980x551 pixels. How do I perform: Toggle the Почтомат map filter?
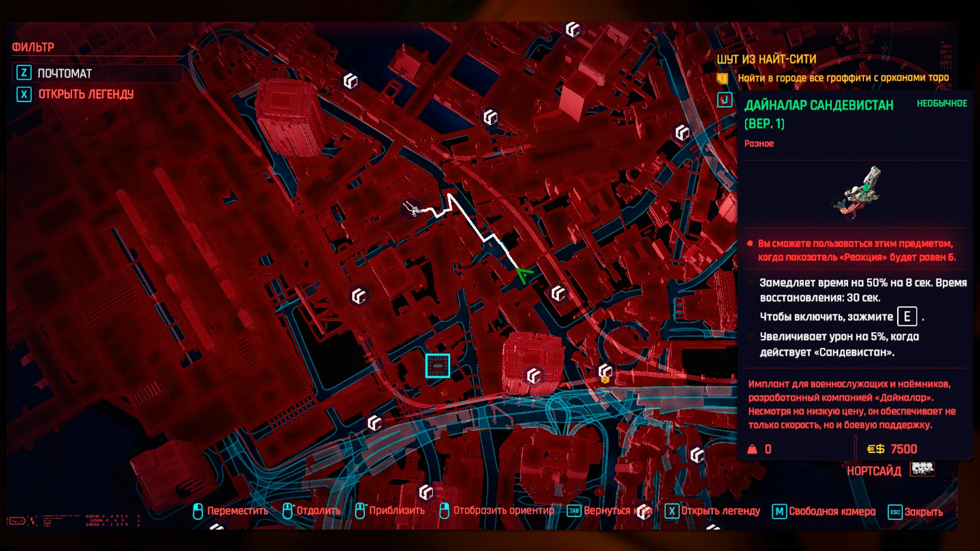[x=97, y=73]
